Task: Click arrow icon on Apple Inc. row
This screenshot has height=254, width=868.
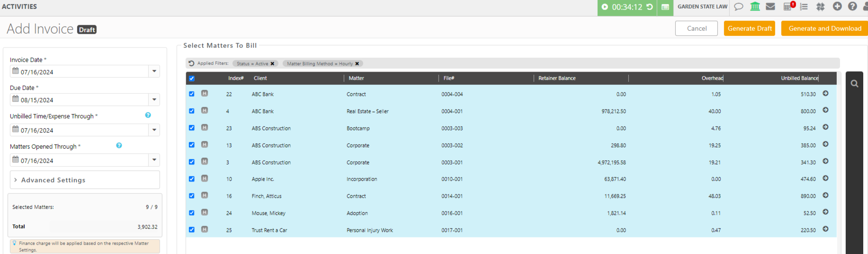Action: pyautogui.click(x=825, y=179)
